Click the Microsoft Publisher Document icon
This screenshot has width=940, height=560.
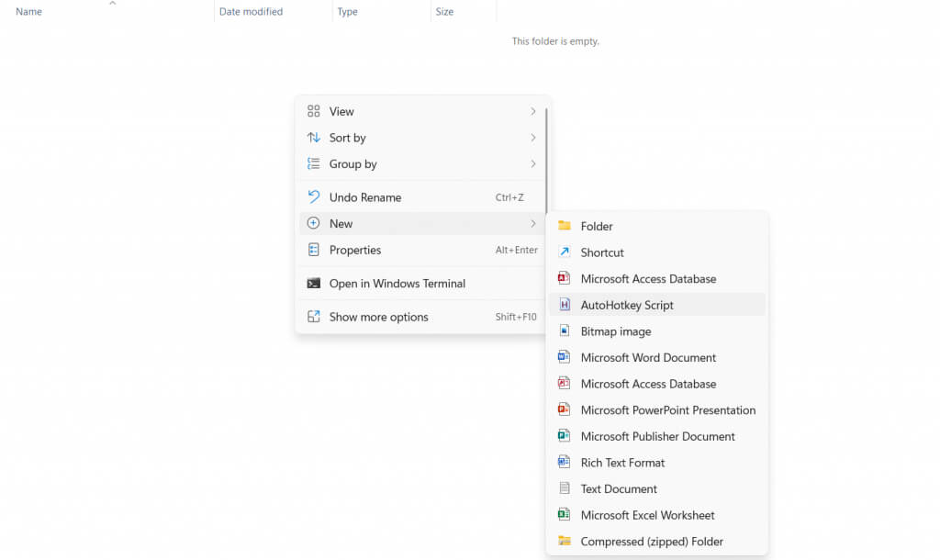[x=565, y=436]
